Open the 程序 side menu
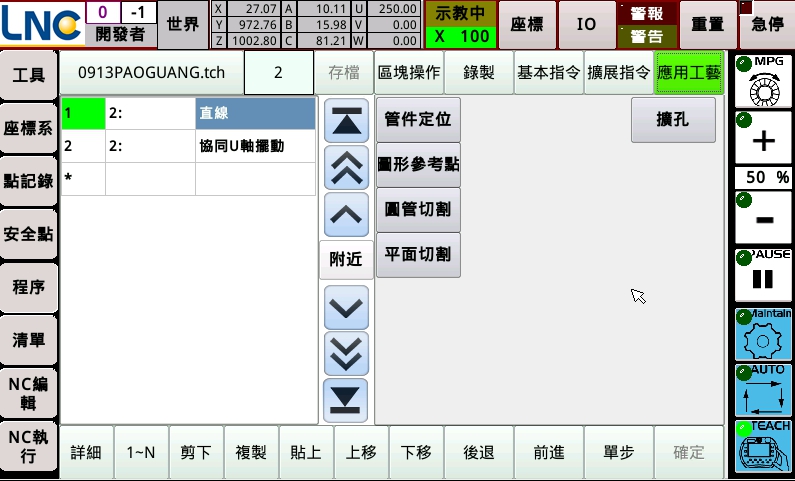Image resolution: width=795 pixels, height=481 pixels. 29,287
